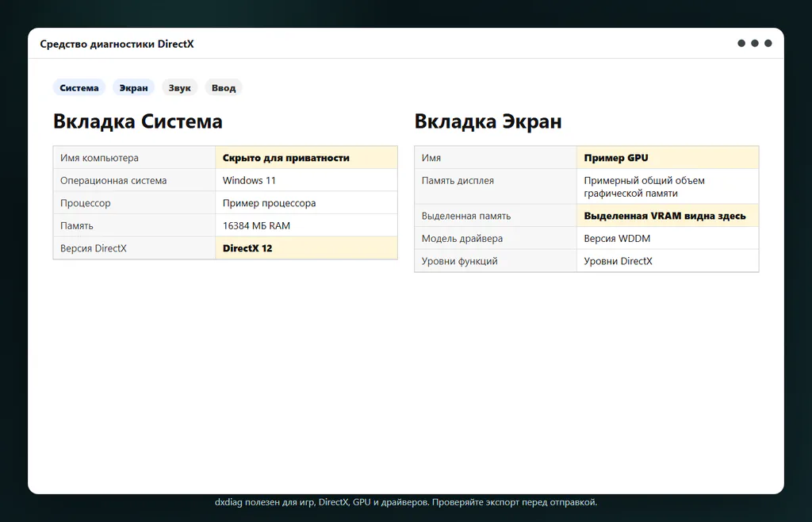Click the Windows 11 value cell
The height and width of the screenshot is (522, 812).
point(307,180)
